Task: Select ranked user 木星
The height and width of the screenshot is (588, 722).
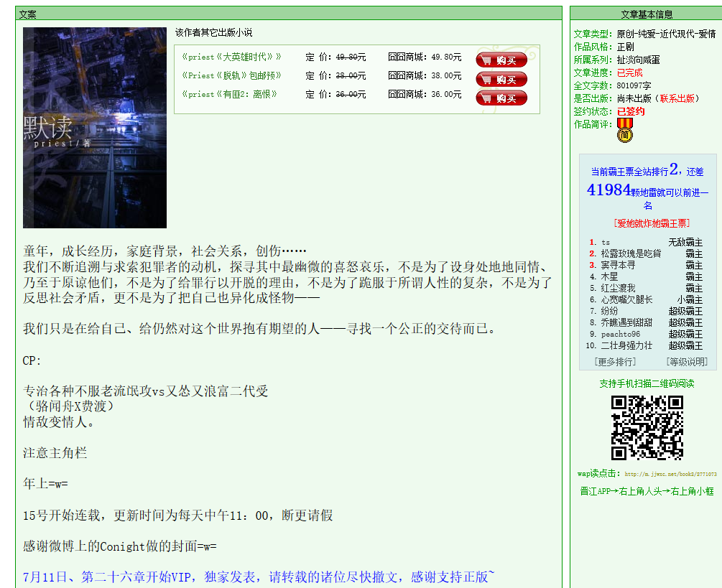Action: (609, 276)
